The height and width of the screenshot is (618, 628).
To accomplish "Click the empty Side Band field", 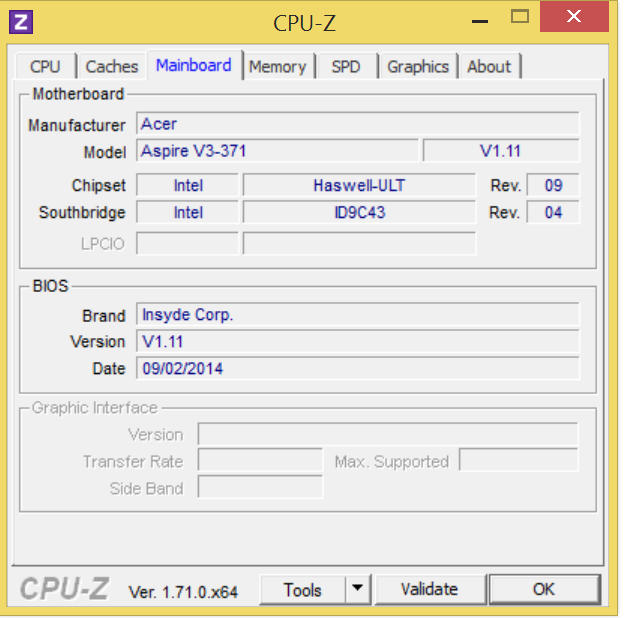I will point(260,487).
